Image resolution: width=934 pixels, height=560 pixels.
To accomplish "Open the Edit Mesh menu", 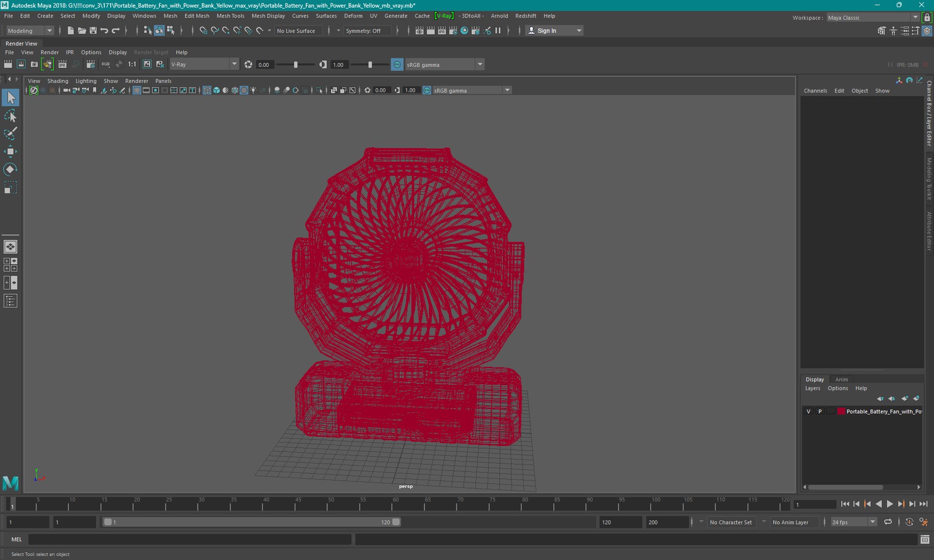I will 197,16.
